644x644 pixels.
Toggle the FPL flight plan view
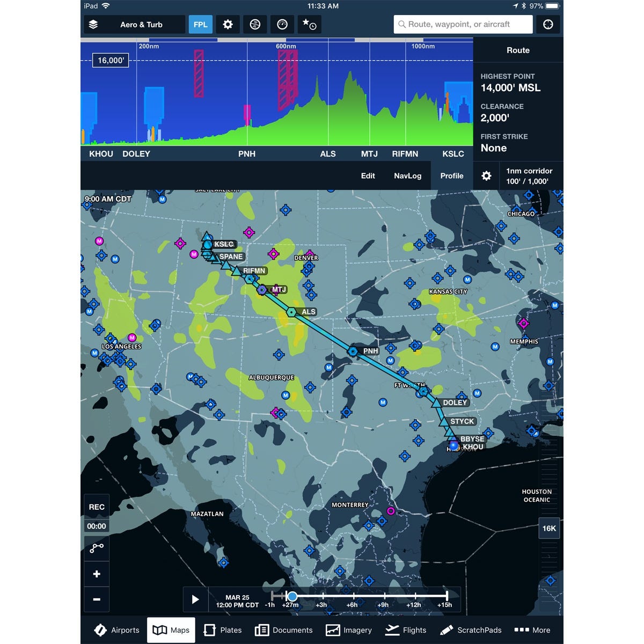[201, 24]
